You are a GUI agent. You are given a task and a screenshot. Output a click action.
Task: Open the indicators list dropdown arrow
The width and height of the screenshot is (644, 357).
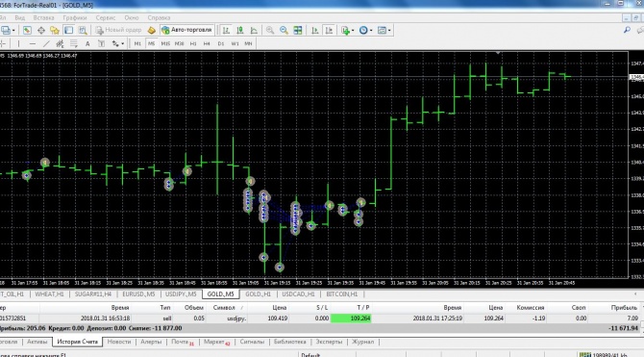(x=353, y=31)
